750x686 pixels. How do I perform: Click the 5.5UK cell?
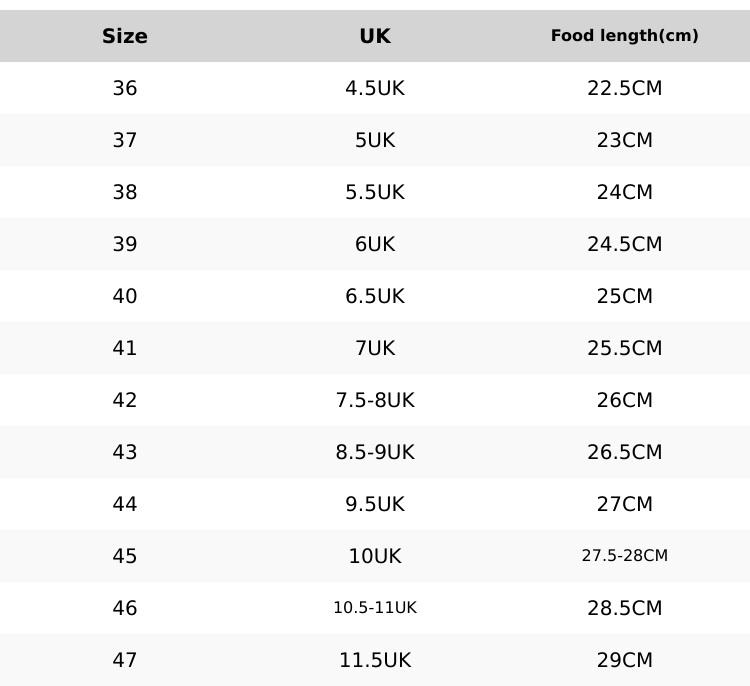click(x=375, y=192)
